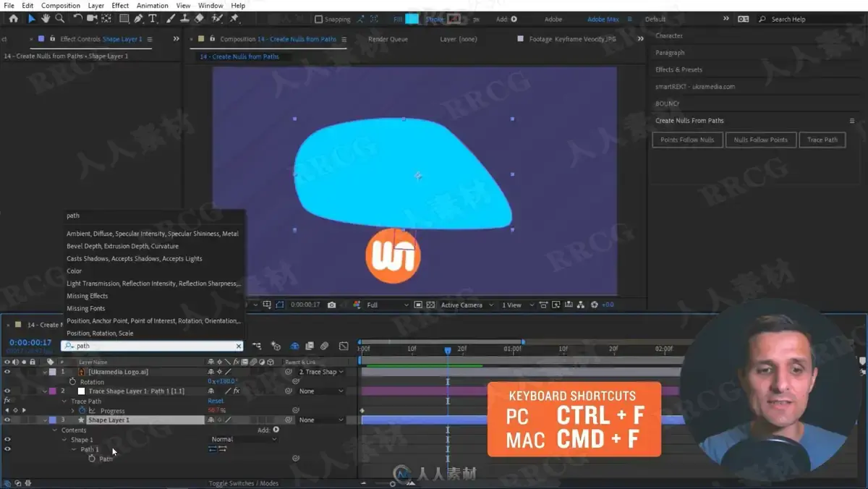This screenshot has height=489, width=868.
Task: Select the Unified Camera tool
Action: point(92,19)
